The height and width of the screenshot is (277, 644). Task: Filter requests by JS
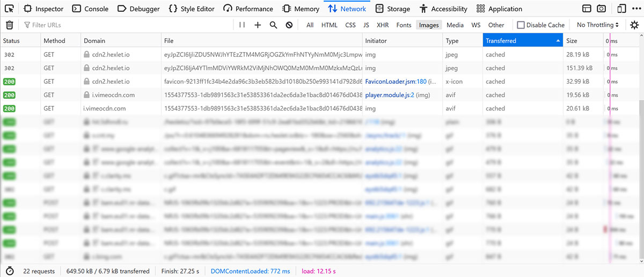click(x=366, y=25)
